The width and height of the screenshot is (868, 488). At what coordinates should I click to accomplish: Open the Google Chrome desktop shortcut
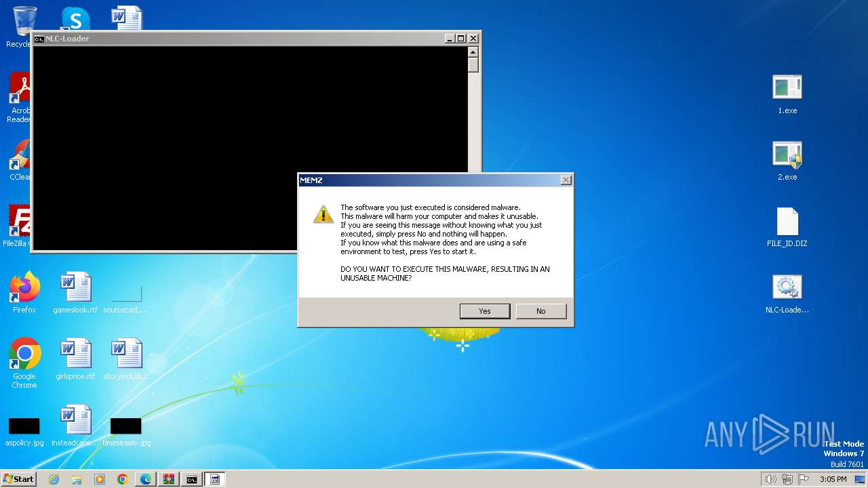point(24,363)
